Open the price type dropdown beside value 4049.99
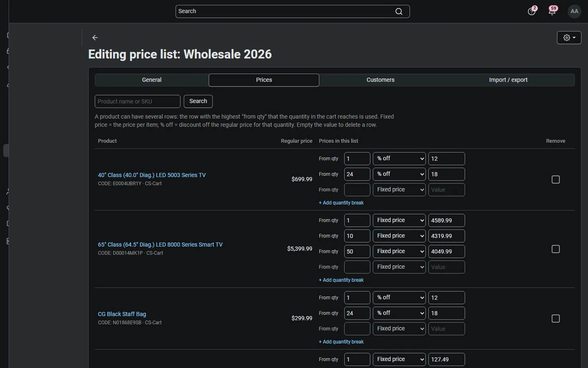Viewport: 588px width, 368px height. pos(399,251)
